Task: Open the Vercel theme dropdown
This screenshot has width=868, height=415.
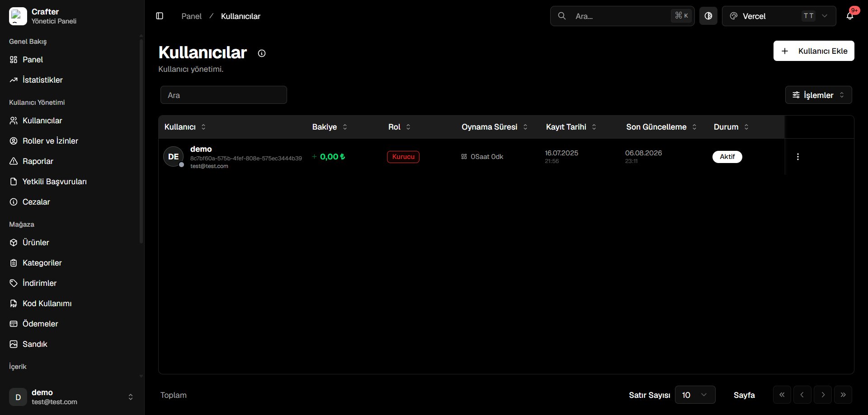Action: tap(779, 16)
